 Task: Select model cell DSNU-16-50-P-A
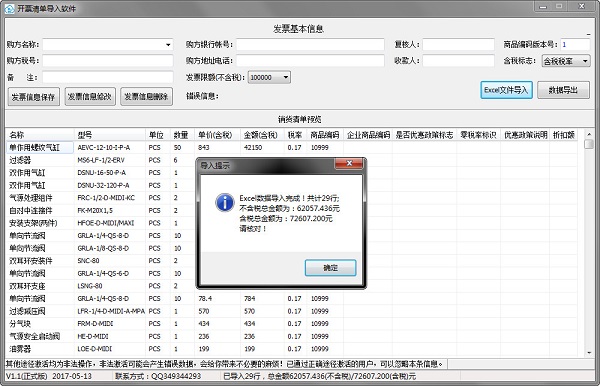click(109, 173)
